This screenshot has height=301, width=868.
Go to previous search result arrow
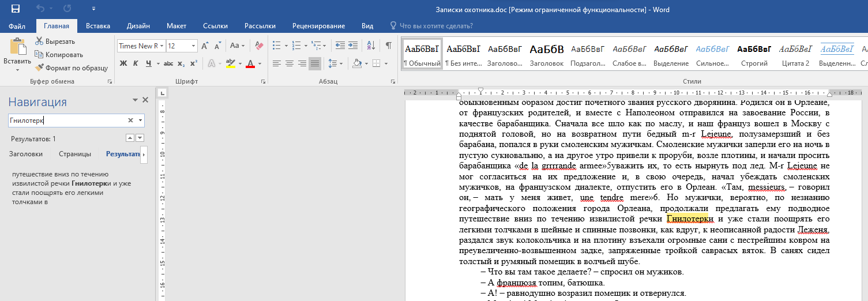(x=130, y=138)
